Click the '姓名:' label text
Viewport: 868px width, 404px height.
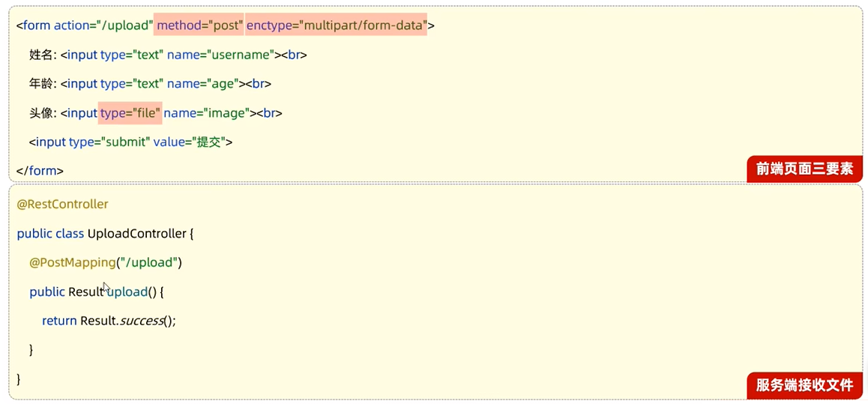(x=43, y=55)
